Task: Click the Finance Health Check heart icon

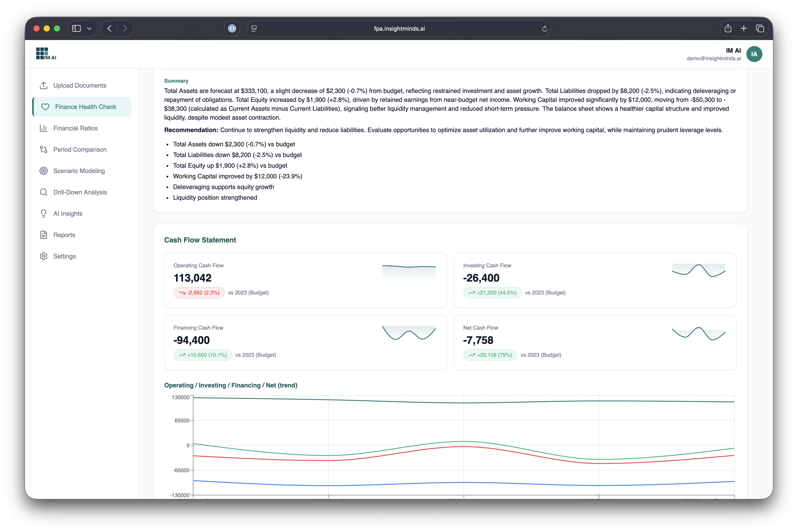Action: tap(45, 107)
